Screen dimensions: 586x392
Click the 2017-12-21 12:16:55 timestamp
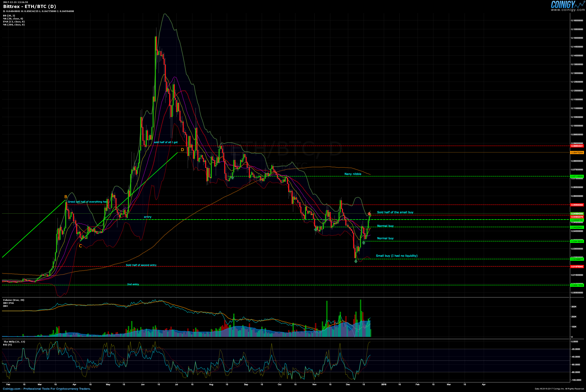click(x=15, y=2)
